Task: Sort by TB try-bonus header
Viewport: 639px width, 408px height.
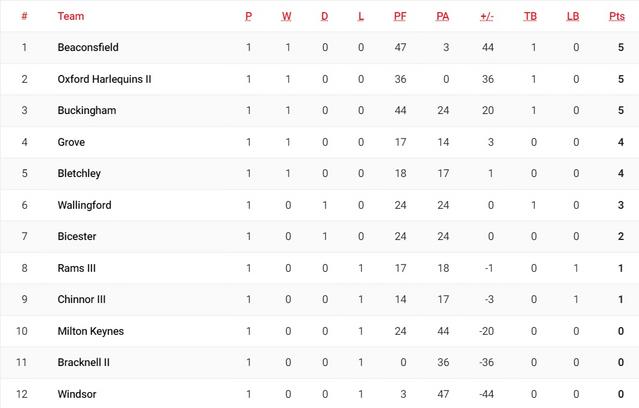Action: 530,16
